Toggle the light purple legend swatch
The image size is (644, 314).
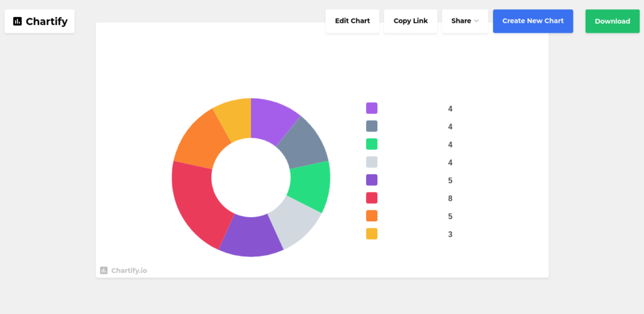tap(372, 108)
